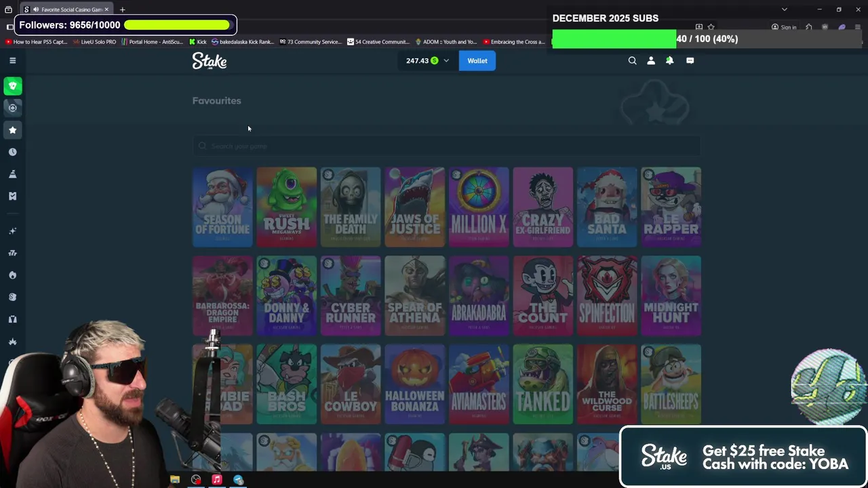
Task: Open the Spinfection game
Action: click(x=607, y=296)
